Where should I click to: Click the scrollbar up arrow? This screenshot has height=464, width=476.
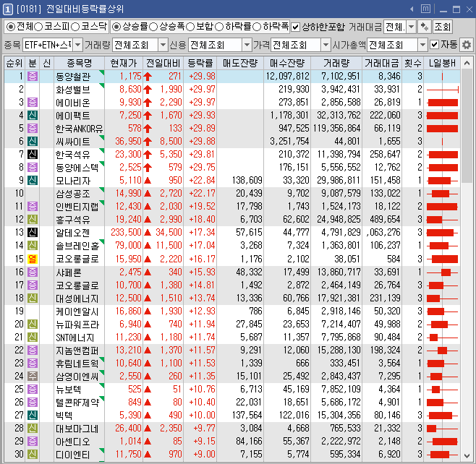tap(467, 63)
